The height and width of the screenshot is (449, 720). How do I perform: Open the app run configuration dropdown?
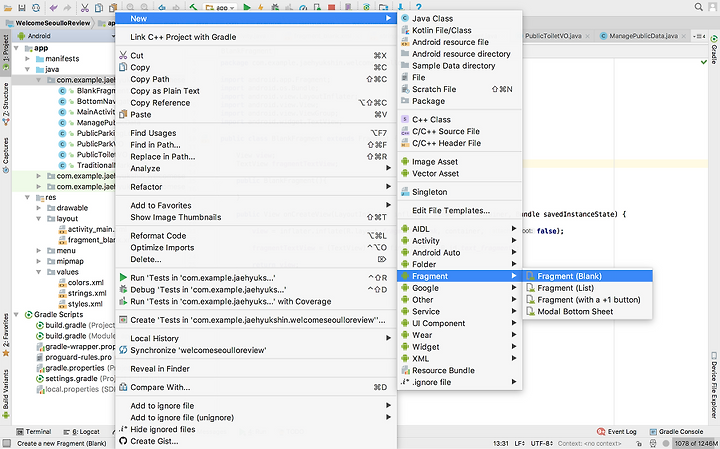219,7
